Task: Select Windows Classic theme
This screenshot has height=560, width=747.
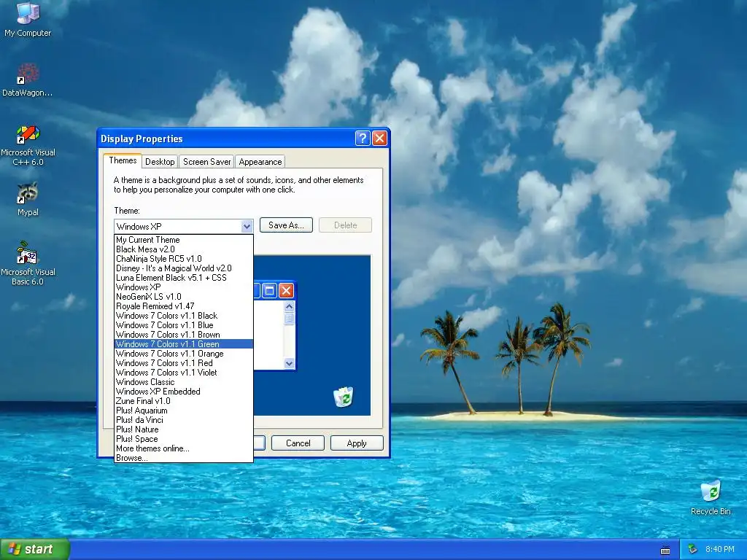Action: pyautogui.click(x=184, y=382)
